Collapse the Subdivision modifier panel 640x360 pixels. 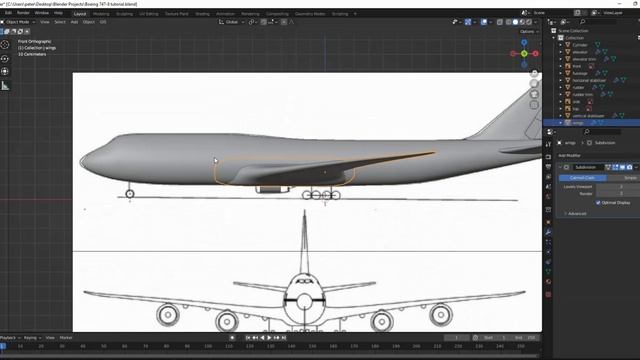(x=560, y=167)
